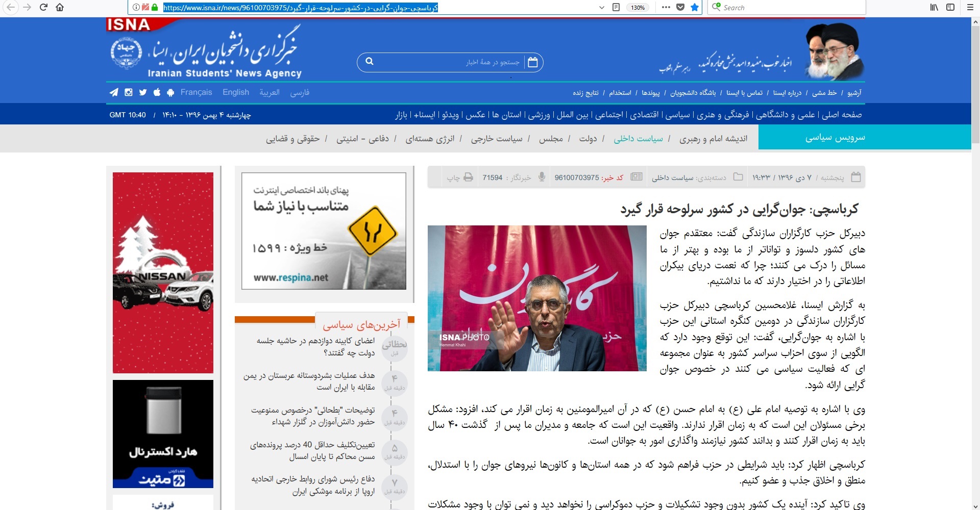Open the سیاست داخلی sub-tab
This screenshot has width=980, height=510.
638,138
